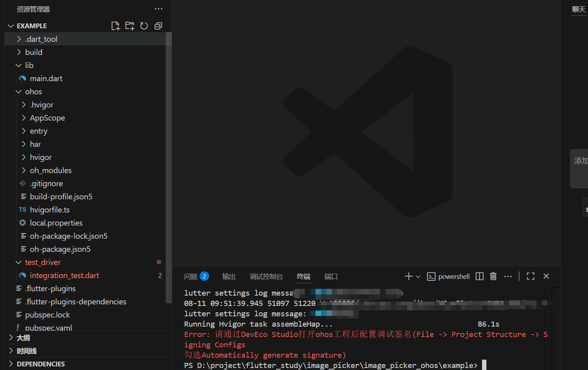Image resolution: width=588 pixels, height=370 pixels.
Task: Switch to the 终端 tab
Action: [304, 277]
